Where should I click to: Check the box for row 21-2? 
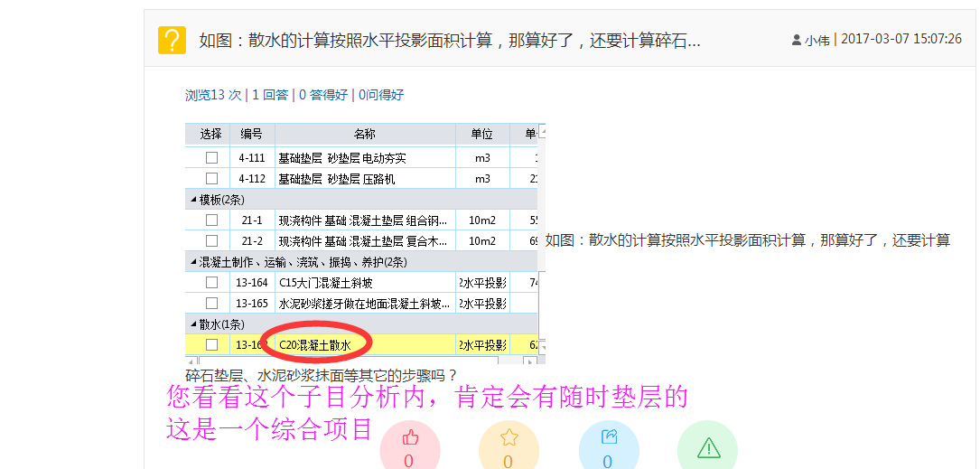pyautogui.click(x=212, y=240)
